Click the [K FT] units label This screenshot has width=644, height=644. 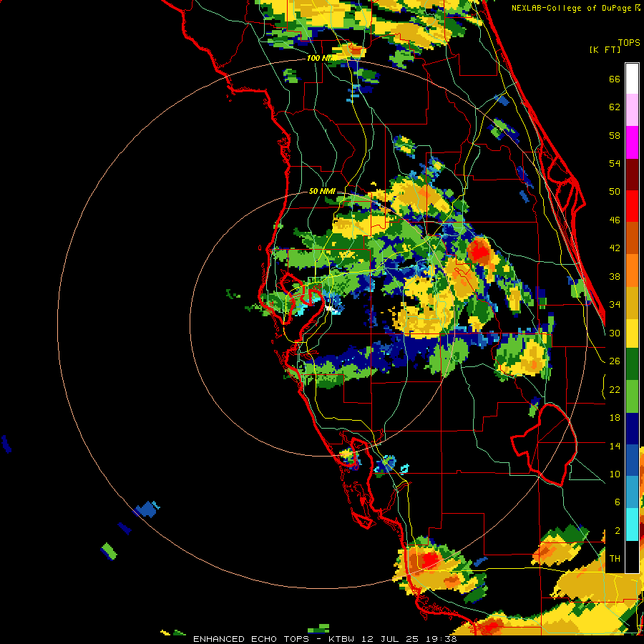point(605,49)
